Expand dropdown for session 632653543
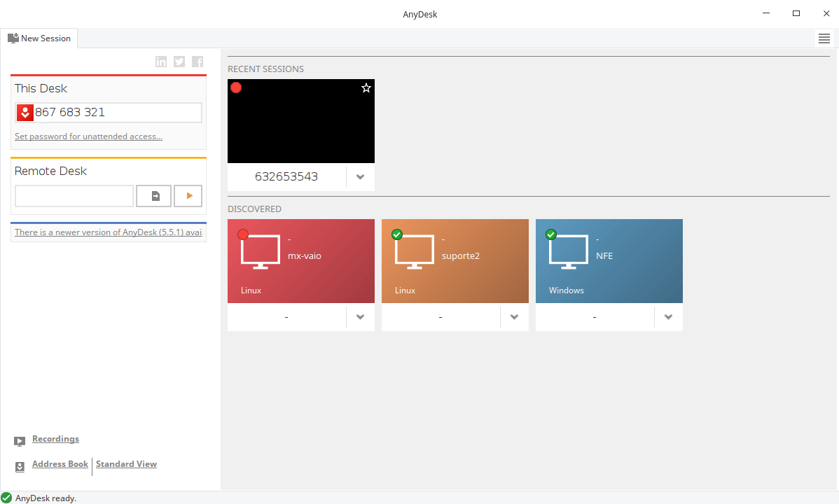 point(360,177)
